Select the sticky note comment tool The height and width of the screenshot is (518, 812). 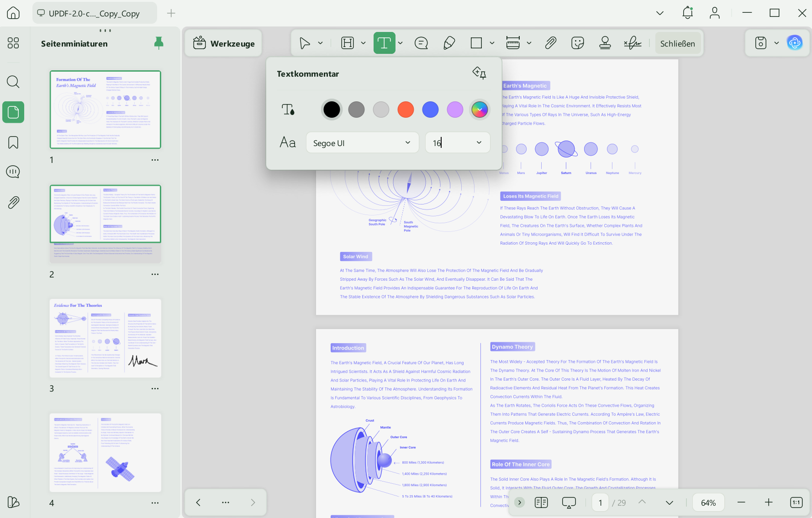421,43
